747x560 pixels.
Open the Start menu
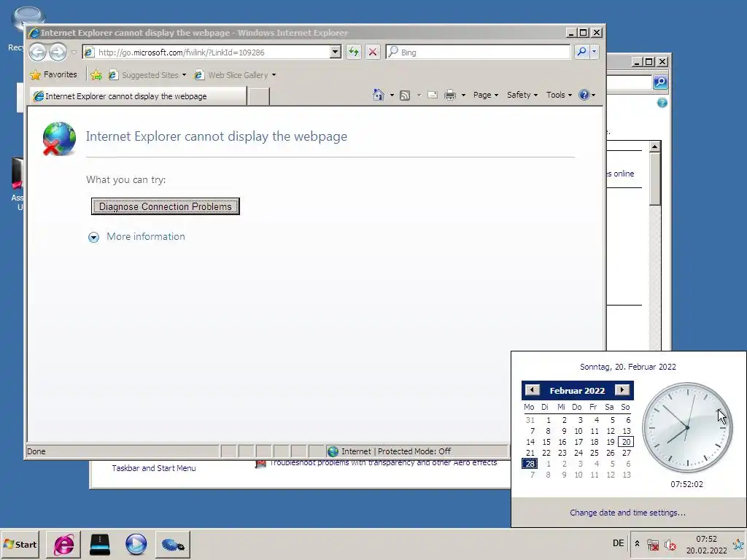pos(20,544)
